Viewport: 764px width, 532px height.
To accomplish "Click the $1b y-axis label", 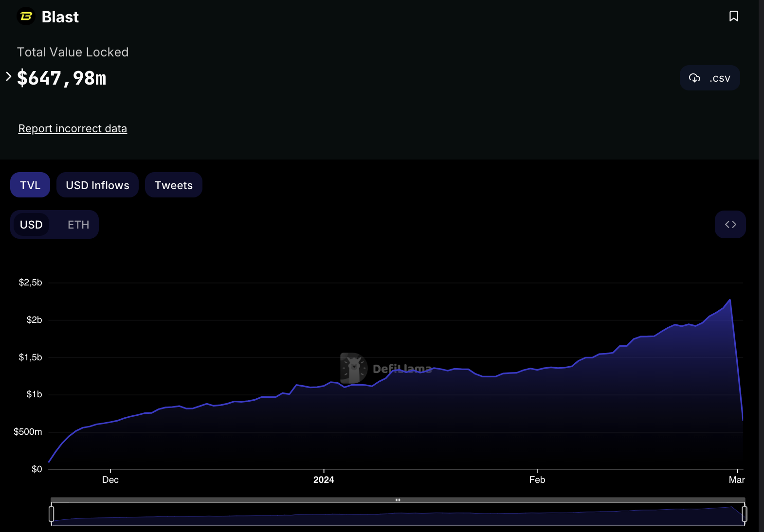I will point(34,394).
